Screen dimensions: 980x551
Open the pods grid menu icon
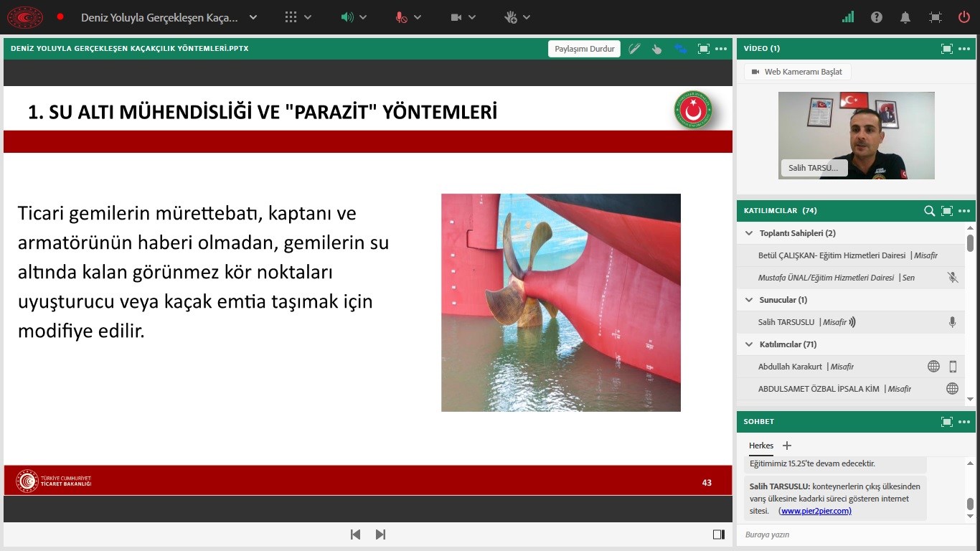pyautogui.click(x=291, y=17)
